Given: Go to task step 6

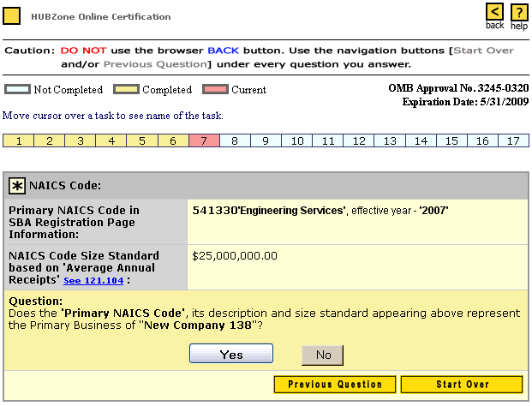Looking at the screenshot, I should [173, 140].
